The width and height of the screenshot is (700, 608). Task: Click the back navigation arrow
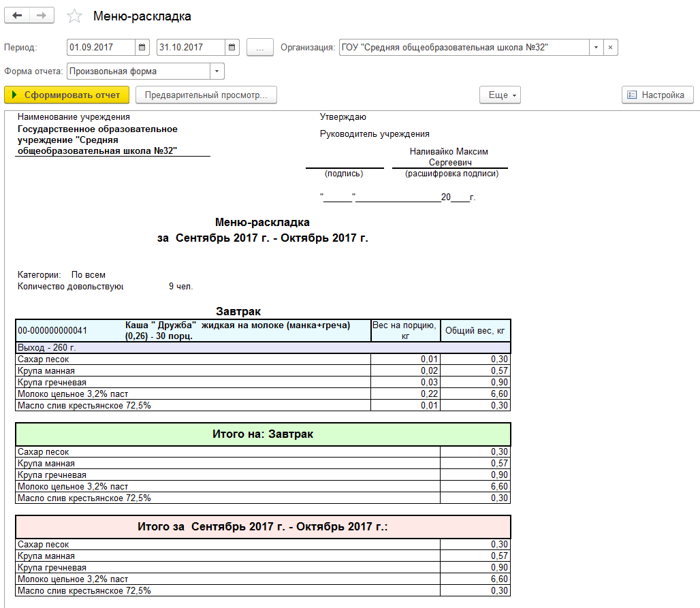[17, 16]
